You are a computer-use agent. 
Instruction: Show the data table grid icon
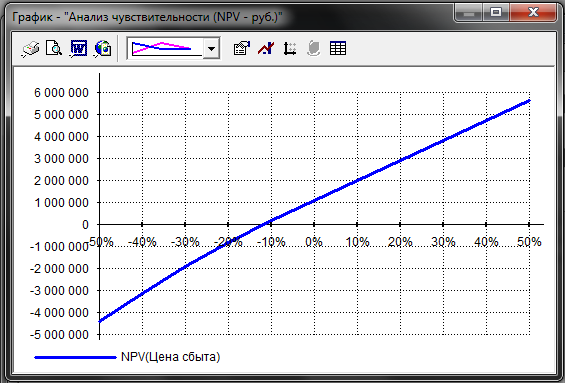pos(338,48)
